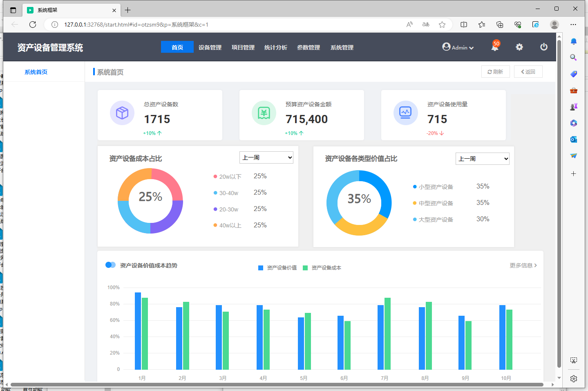This screenshot has height=391, width=588.
Task: Toggle 资产设备价值 legend in bar chart
Action: click(277, 268)
